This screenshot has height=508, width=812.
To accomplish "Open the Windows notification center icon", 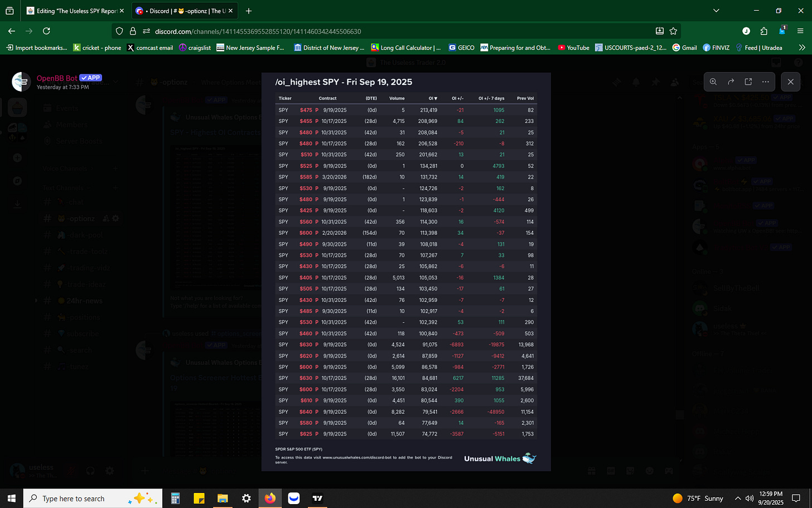I will [796, 498].
